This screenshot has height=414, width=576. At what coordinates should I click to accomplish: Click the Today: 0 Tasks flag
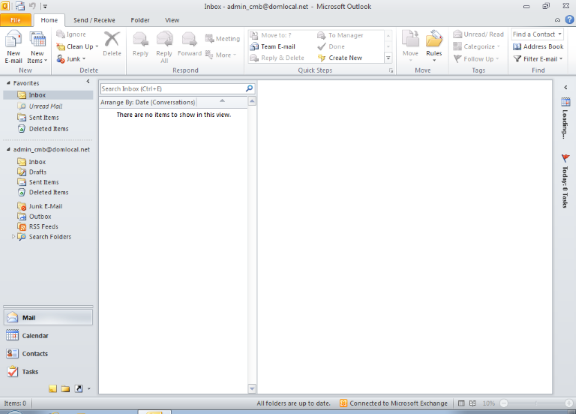565,158
